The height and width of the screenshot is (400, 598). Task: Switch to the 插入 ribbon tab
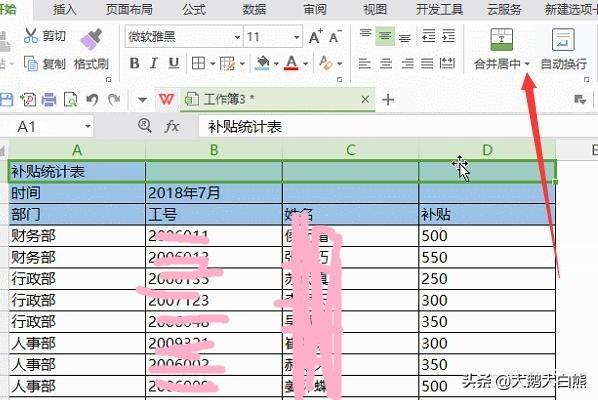coord(64,10)
